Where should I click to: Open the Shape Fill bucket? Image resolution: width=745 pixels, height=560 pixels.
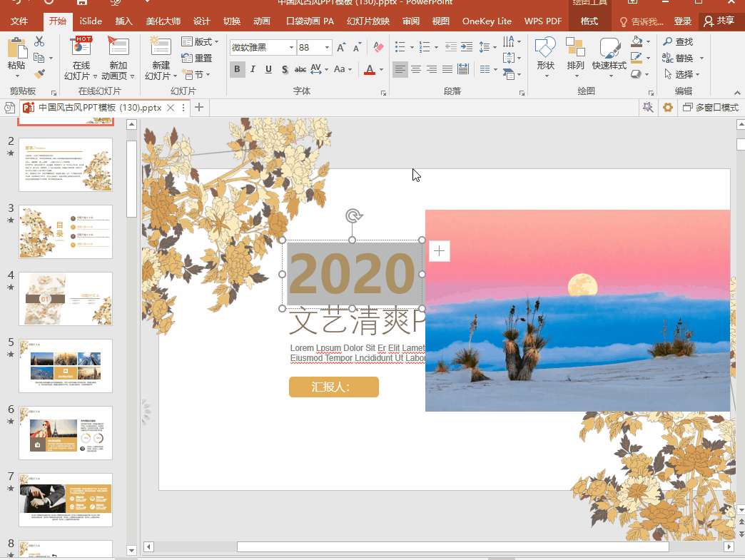click(x=637, y=41)
